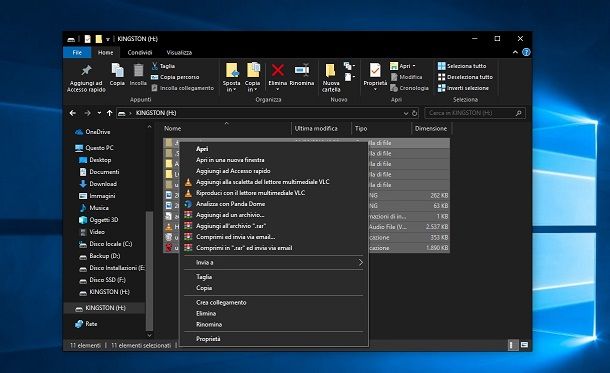Go up one level with up arrow
The image size is (610, 373).
tap(109, 113)
